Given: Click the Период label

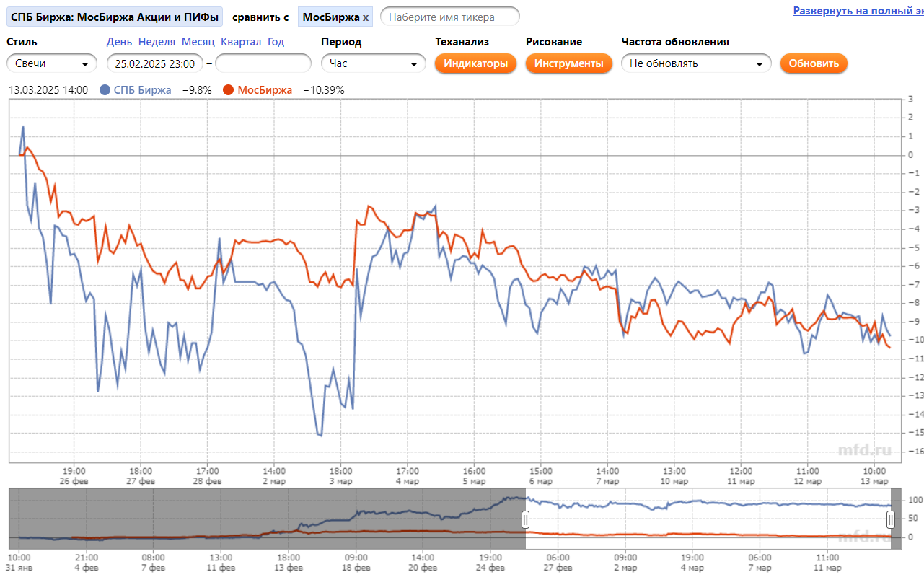Looking at the screenshot, I should pos(341,42).
